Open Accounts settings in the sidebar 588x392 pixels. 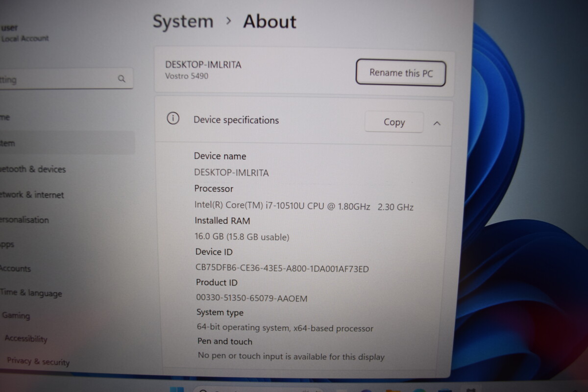[16, 269]
